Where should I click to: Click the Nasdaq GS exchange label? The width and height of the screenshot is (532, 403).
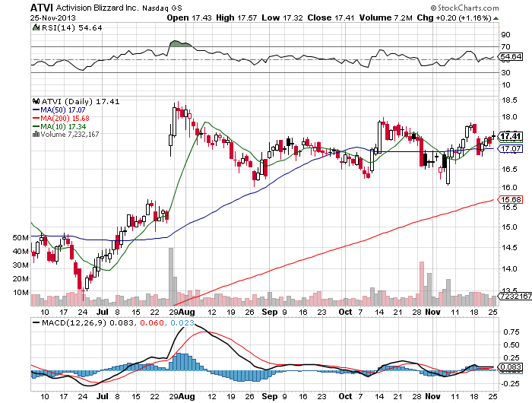(162, 8)
